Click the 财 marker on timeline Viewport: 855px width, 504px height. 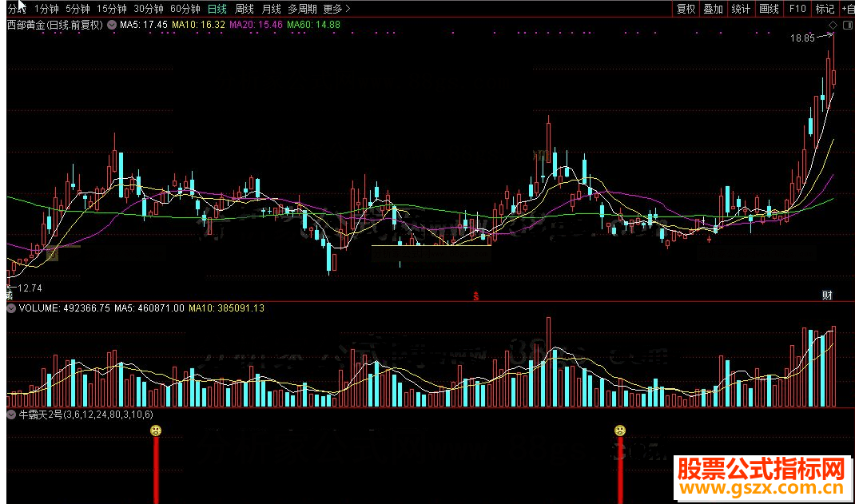coord(827,296)
